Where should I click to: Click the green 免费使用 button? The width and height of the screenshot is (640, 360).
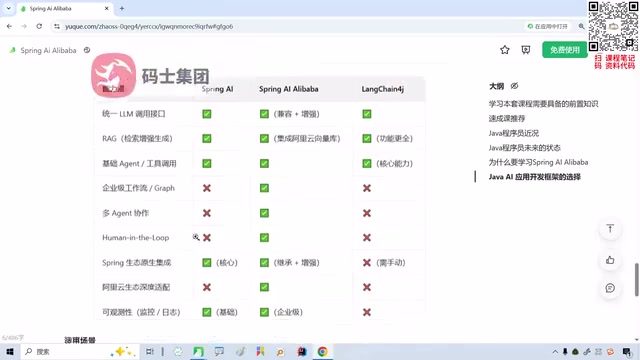pos(564,50)
